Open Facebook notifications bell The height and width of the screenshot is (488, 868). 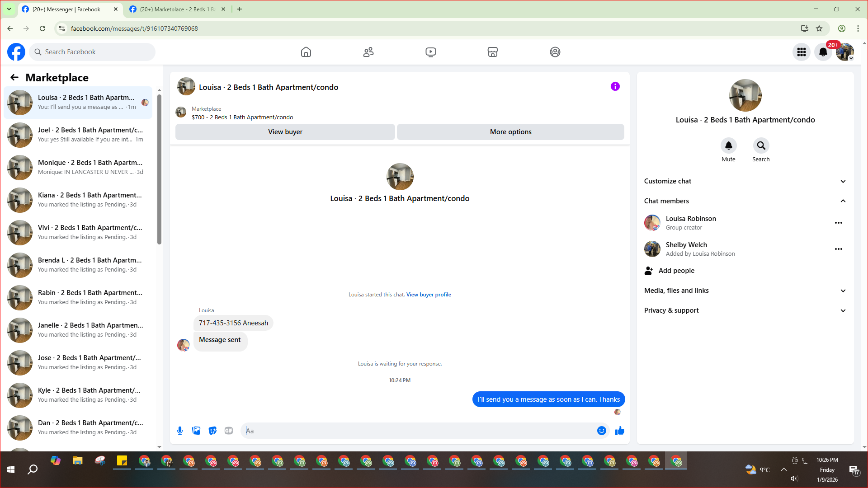(x=823, y=52)
